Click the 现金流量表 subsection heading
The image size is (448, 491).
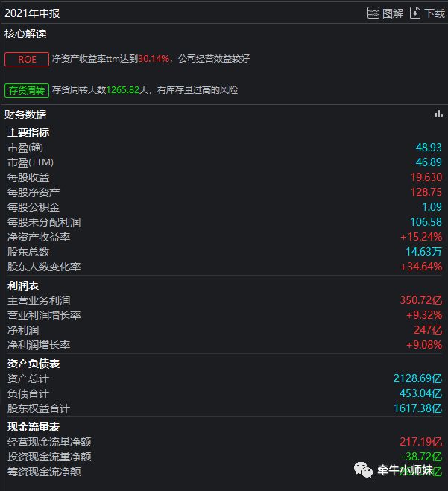pyautogui.click(x=34, y=427)
